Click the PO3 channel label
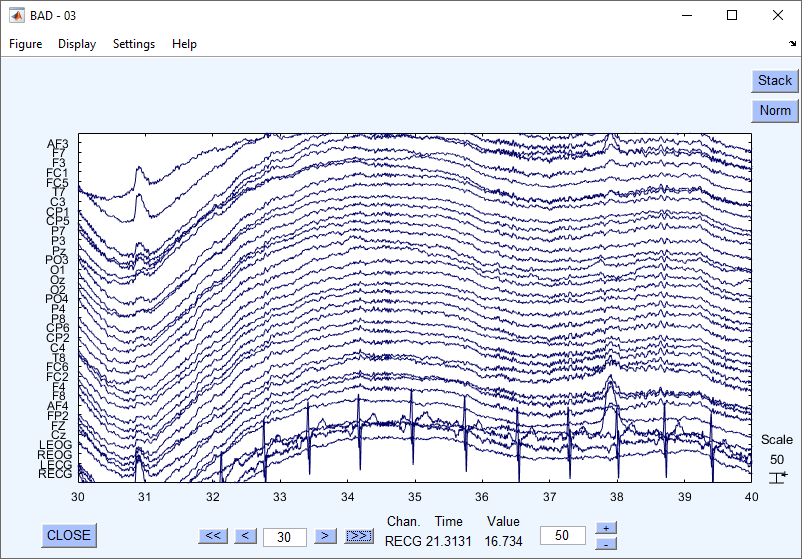Viewport: 802px width, 559px height. pos(57,260)
